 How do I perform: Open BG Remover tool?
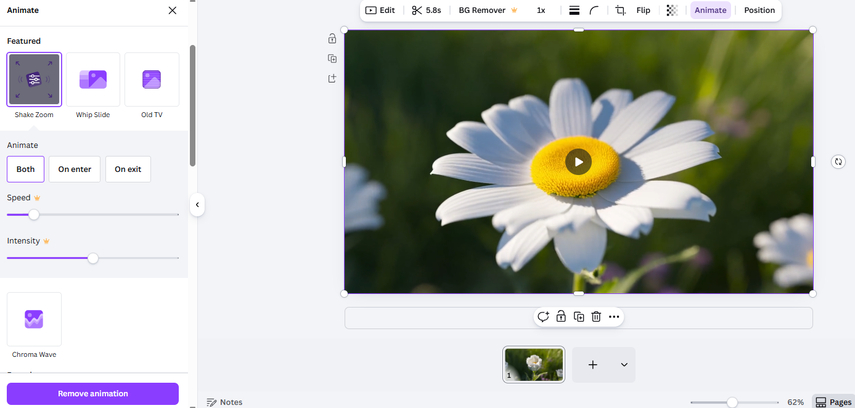pos(487,10)
